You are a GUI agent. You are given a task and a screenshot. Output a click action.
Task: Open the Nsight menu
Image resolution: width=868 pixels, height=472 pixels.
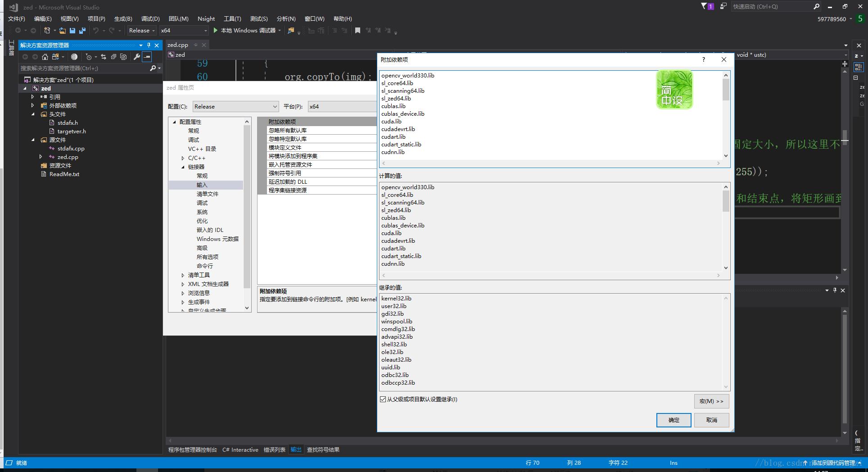tap(206, 19)
